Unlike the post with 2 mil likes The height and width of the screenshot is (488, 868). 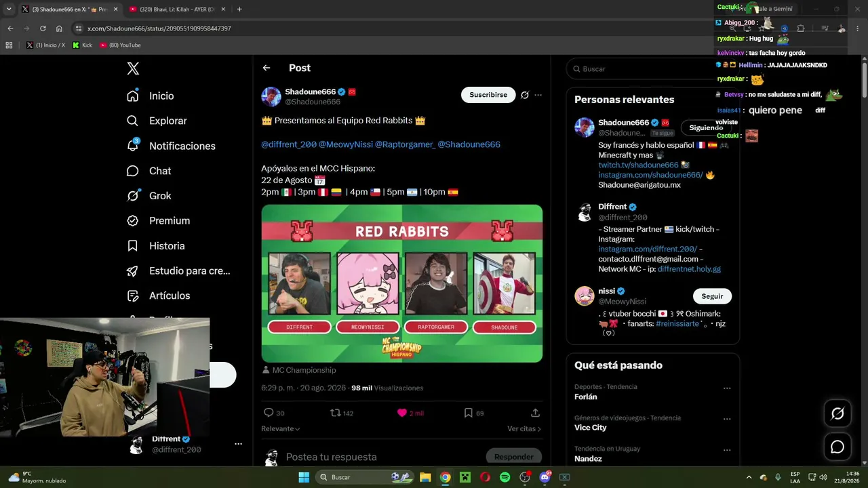coord(402,413)
